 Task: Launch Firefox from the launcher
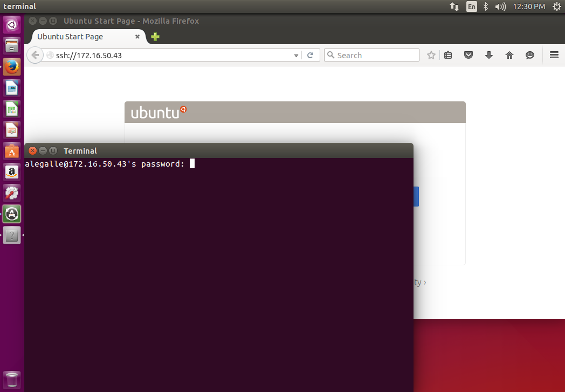[x=12, y=66]
